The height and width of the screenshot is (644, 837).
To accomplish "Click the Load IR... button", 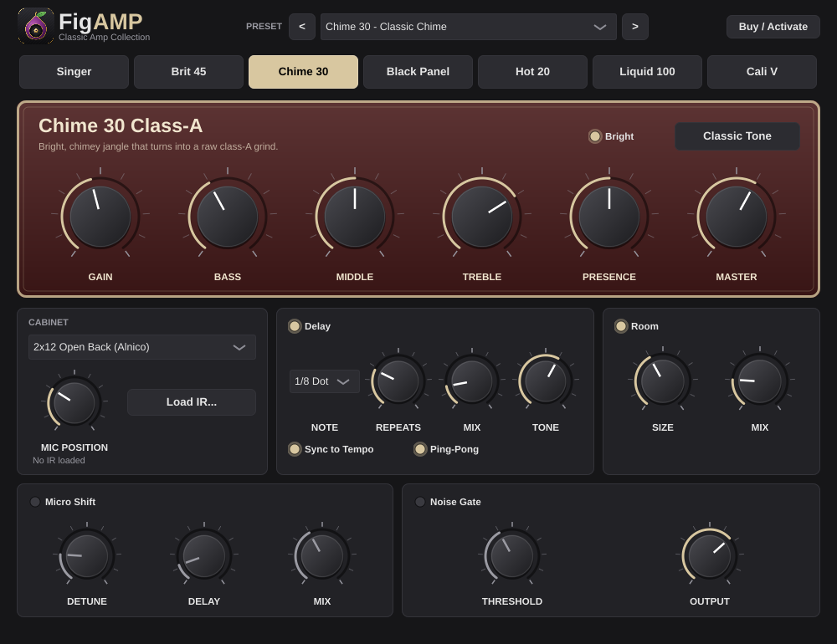I will click(x=192, y=402).
